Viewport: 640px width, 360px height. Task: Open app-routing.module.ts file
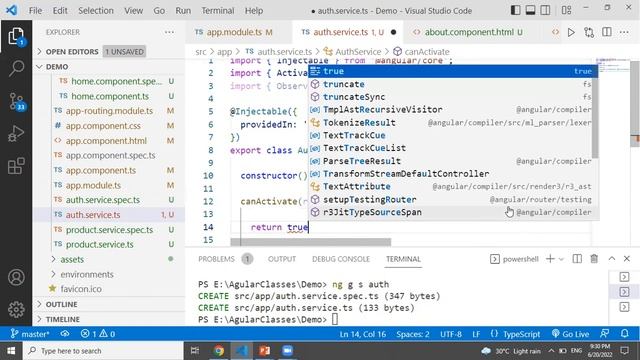point(109,111)
